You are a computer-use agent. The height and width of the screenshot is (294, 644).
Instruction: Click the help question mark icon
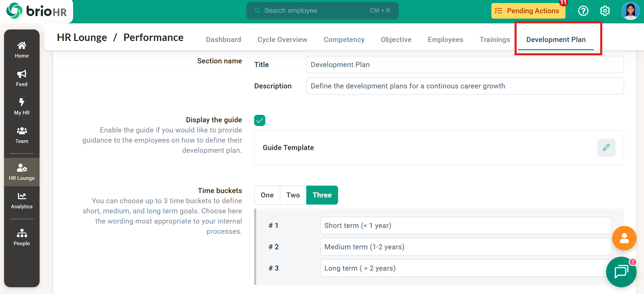[583, 11]
